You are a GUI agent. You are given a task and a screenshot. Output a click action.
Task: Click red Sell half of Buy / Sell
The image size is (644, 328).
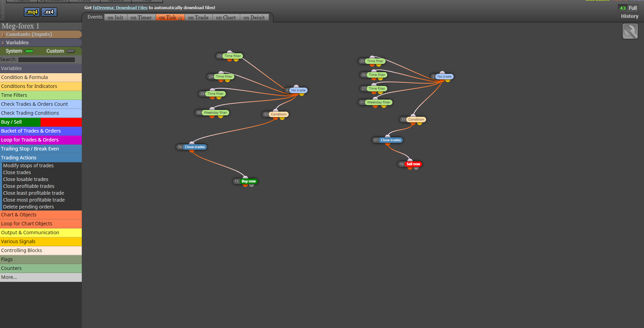(x=61, y=122)
